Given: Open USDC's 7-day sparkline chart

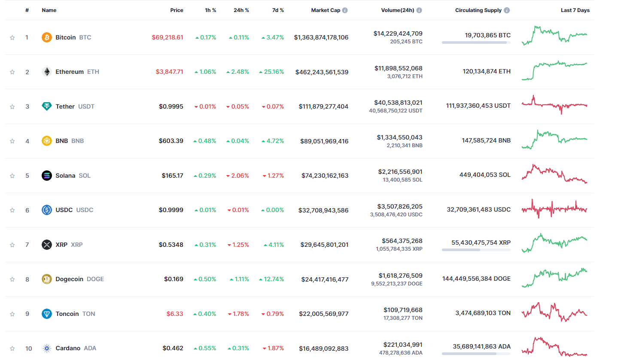Looking at the screenshot, I should pyautogui.click(x=554, y=209).
